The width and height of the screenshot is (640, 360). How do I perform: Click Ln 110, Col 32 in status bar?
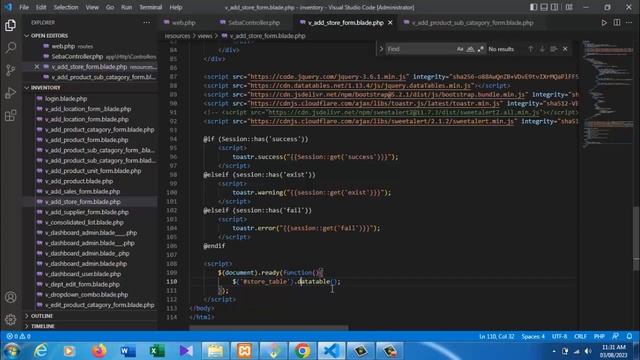click(x=496, y=337)
